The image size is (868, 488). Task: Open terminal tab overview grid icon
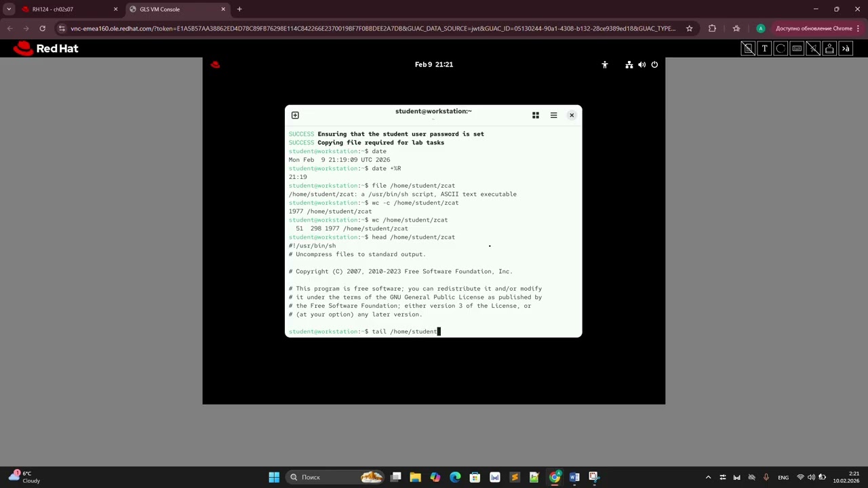(536, 115)
